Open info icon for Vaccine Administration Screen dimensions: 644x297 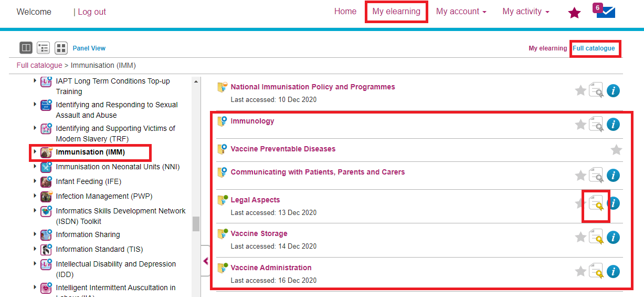(x=613, y=271)
